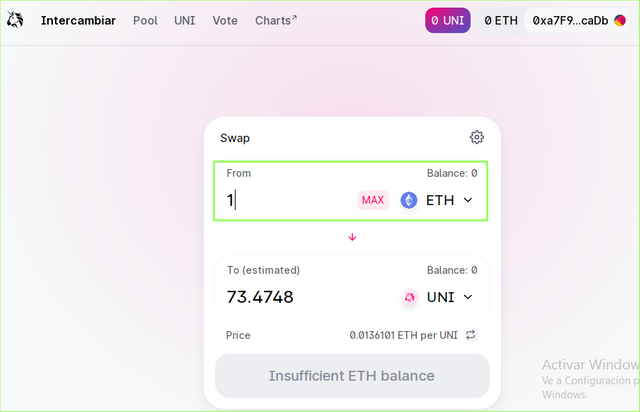The image size is (640, 412).
Task: Select the Intercambiar tab
Action: pyautogui.click(x=78, y=20)
